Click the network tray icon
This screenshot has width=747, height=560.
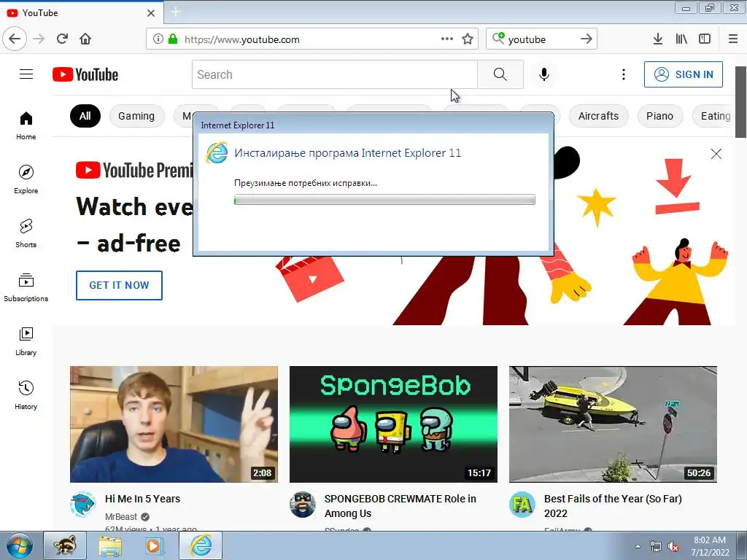pos(656,546)
